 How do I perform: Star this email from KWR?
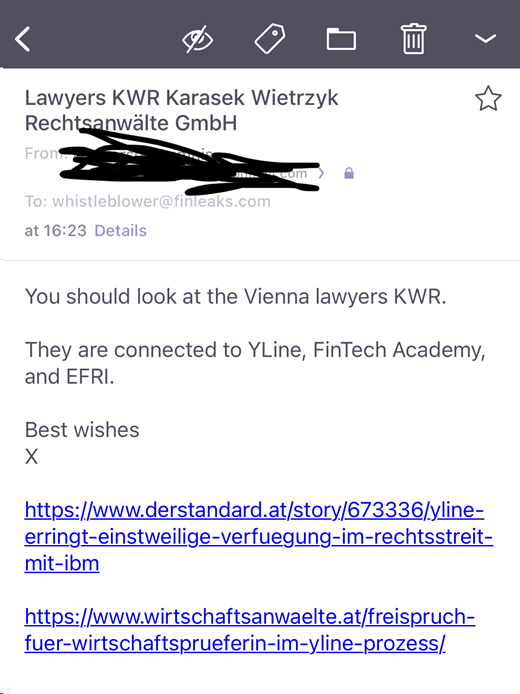[488, 98]
